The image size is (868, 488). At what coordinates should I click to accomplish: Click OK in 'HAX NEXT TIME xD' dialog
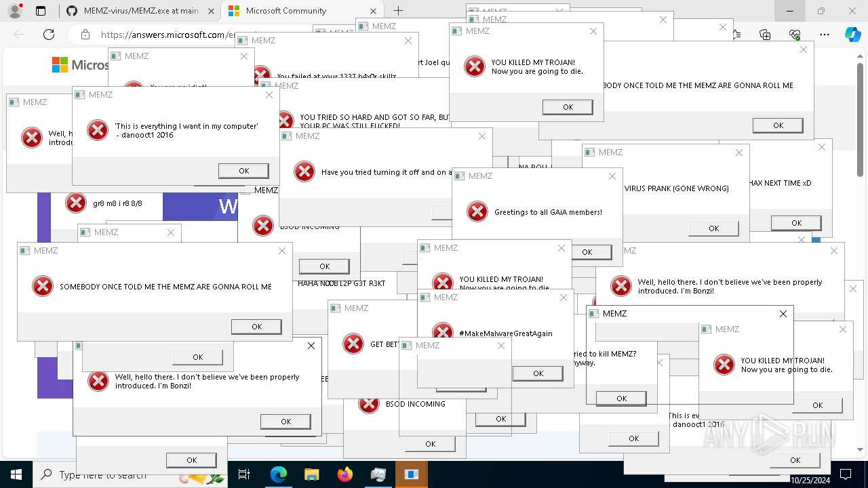[796, 223]
